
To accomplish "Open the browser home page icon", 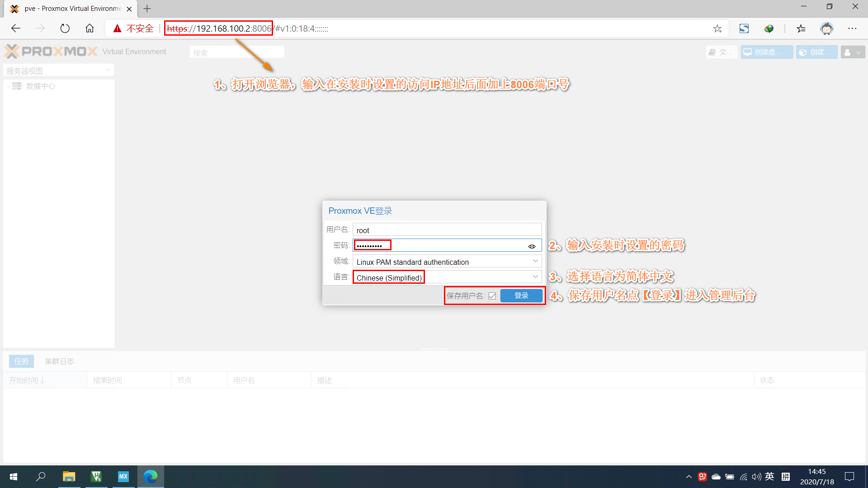I will (90, 28).
